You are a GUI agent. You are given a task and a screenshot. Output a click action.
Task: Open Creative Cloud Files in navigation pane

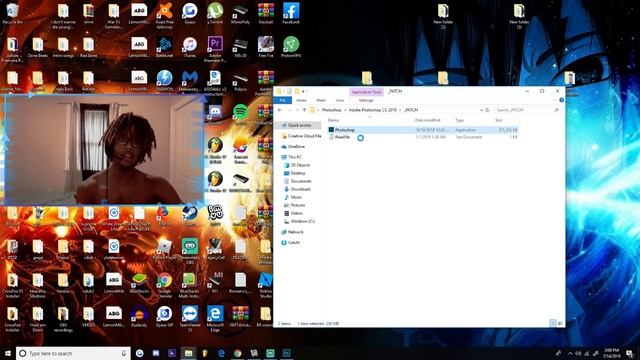[x=302, y=136]
